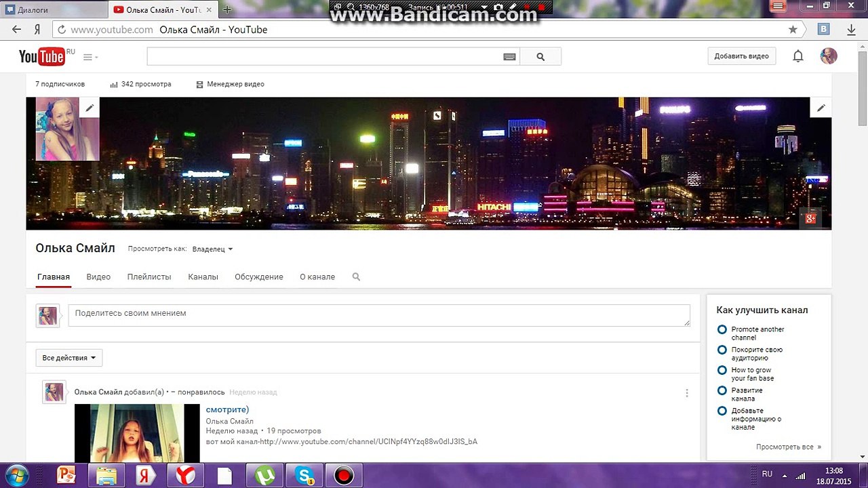This screenshot has height=488, width=868.
Task: Switch to the Обсуждение tab
Action: [x=259, y=277]
